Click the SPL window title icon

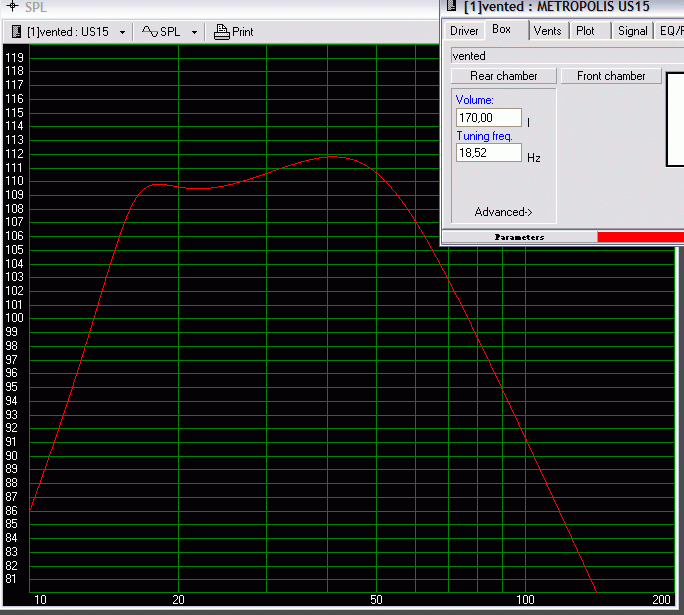[12, 6]
